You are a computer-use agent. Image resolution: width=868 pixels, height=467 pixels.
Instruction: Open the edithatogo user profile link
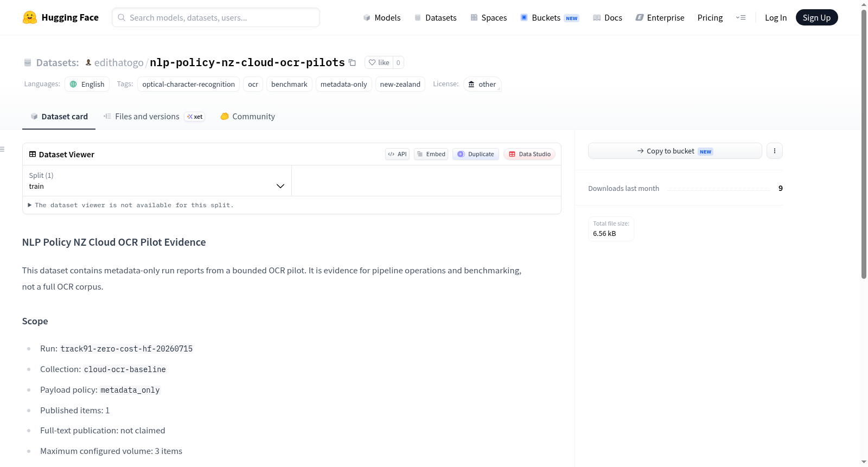point(119,62)
